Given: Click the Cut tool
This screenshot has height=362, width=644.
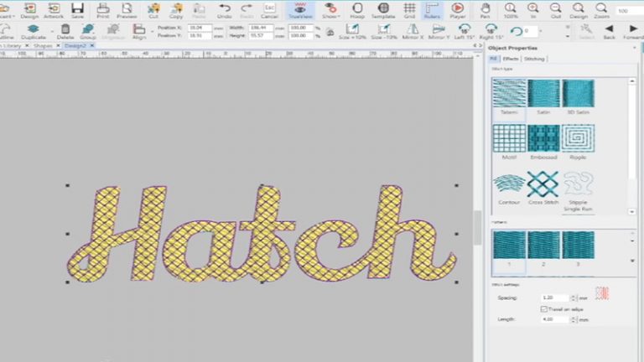Looking at the screenshot, I should [153, 11].
